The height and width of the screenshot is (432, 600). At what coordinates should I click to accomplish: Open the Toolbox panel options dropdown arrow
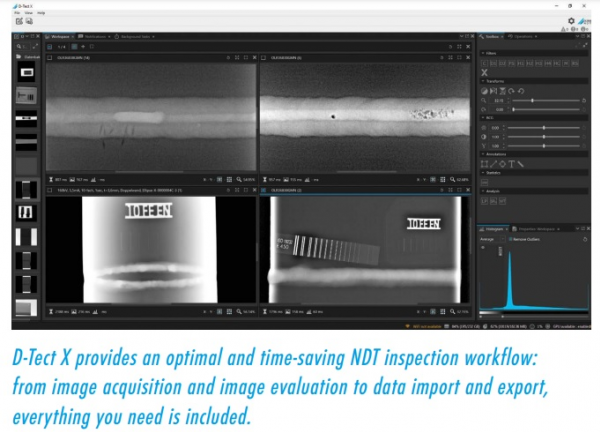coord(577,36)
